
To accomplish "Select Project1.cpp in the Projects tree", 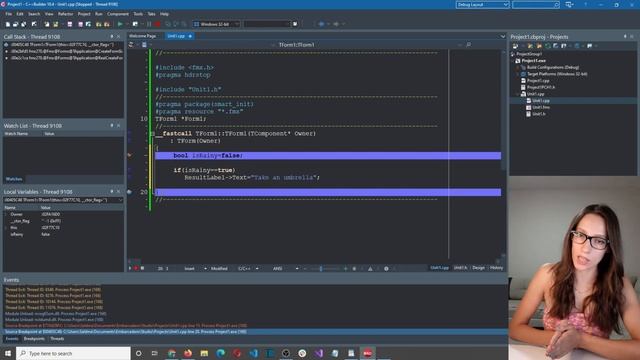I will tap(538, 81).
